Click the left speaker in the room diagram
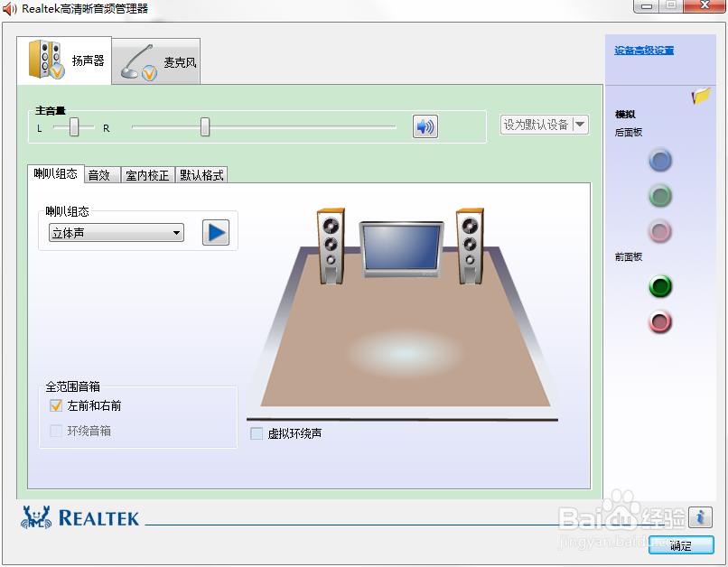This screenshot has width=728, height=567. click(x=331, y=246)
